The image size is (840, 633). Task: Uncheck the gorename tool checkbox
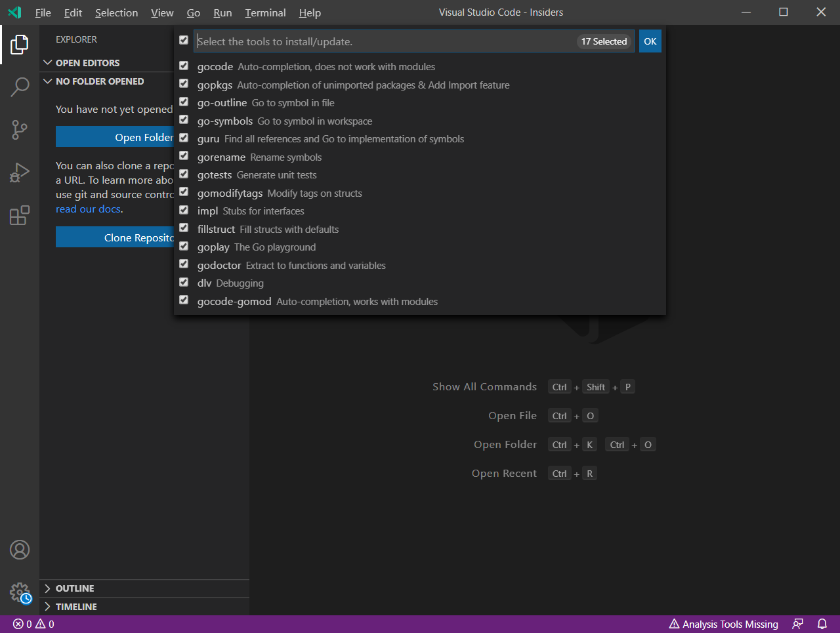tap(184, 156)
